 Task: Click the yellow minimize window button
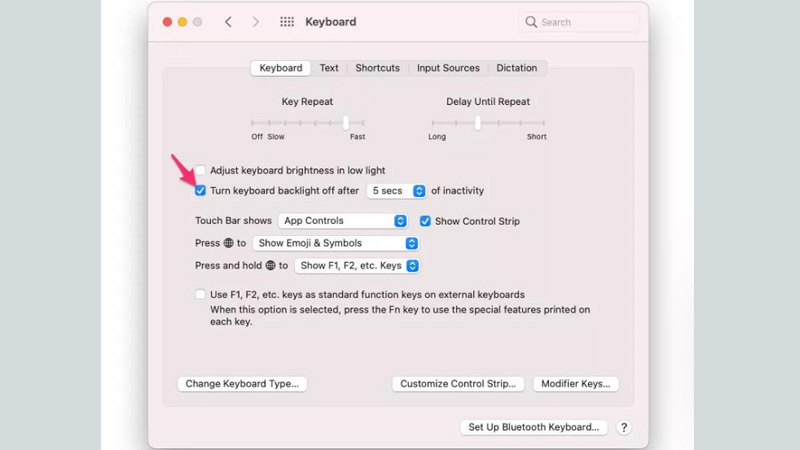(x=182, y=22)
